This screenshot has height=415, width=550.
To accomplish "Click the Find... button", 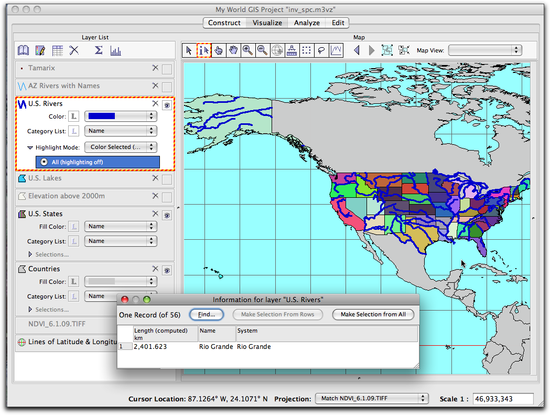I will pos(207,314).
